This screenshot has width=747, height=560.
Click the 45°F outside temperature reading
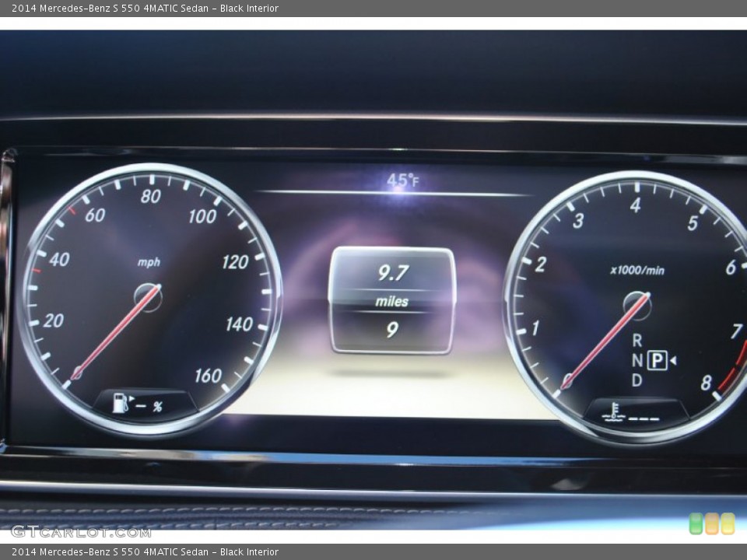[403, 180]
